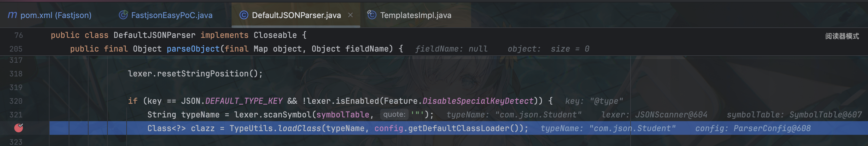Open the FastjsonEasyPoC.java tab
868x146 pixels.
click(171, 15)
